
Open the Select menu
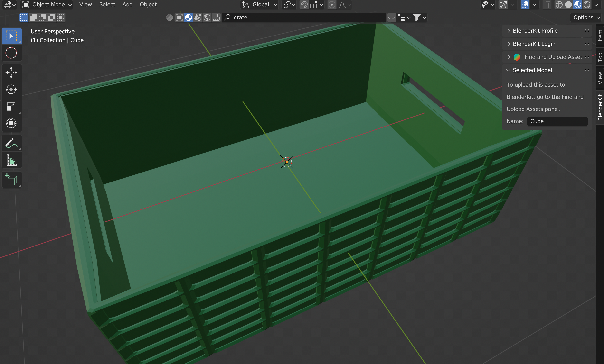pos(107,5)
